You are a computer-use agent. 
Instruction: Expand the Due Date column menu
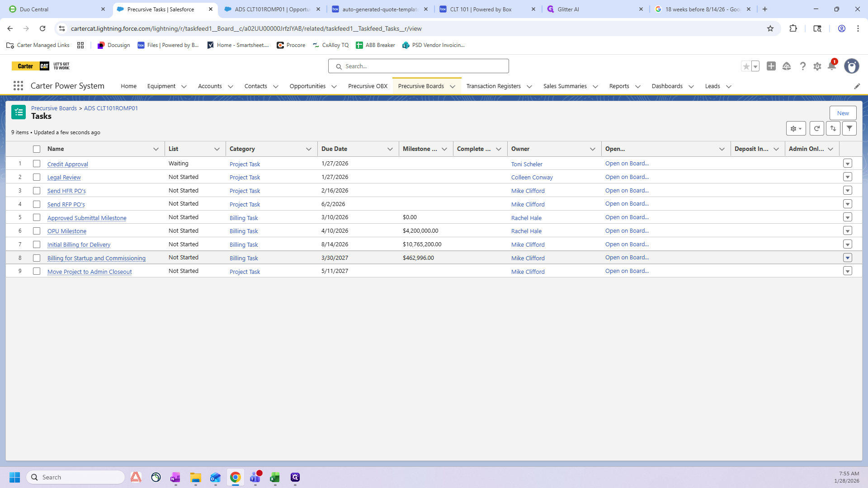[390, 149]
